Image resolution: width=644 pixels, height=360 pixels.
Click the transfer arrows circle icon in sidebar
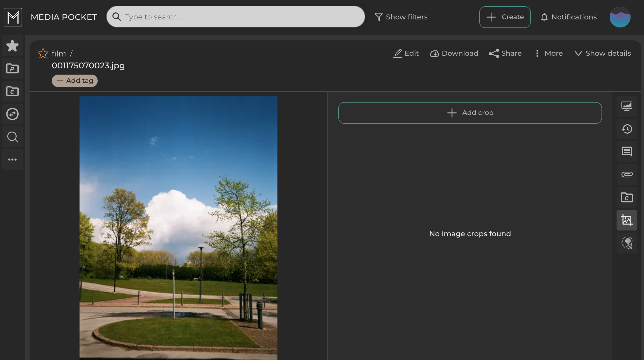12,114
